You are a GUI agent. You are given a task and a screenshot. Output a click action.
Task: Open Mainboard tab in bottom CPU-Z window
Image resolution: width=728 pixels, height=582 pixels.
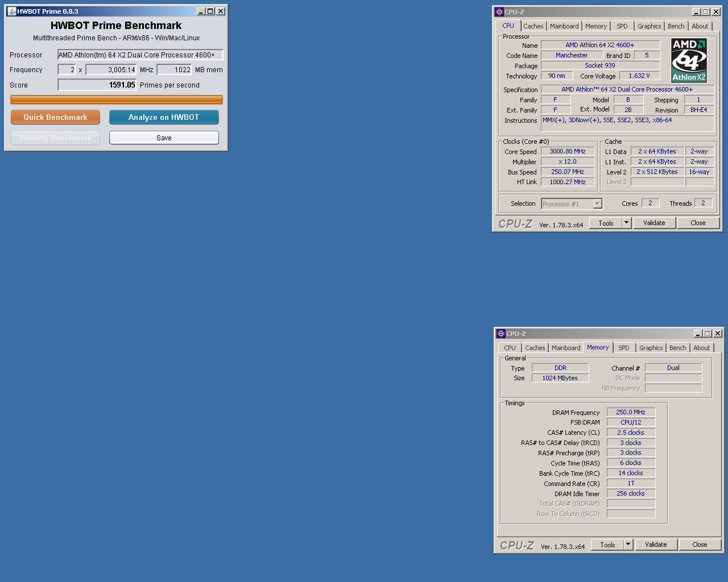(x=566, y=348)
